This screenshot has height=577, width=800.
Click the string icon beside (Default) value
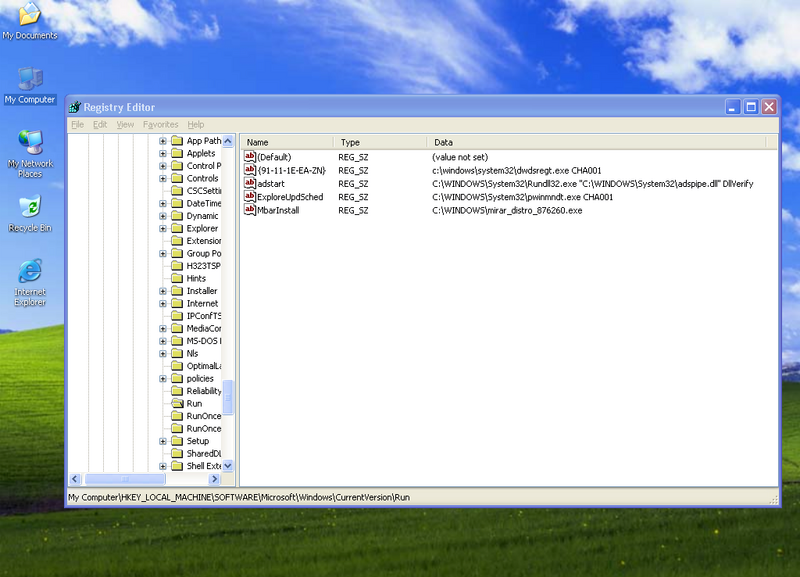click(x=250, y=157)
